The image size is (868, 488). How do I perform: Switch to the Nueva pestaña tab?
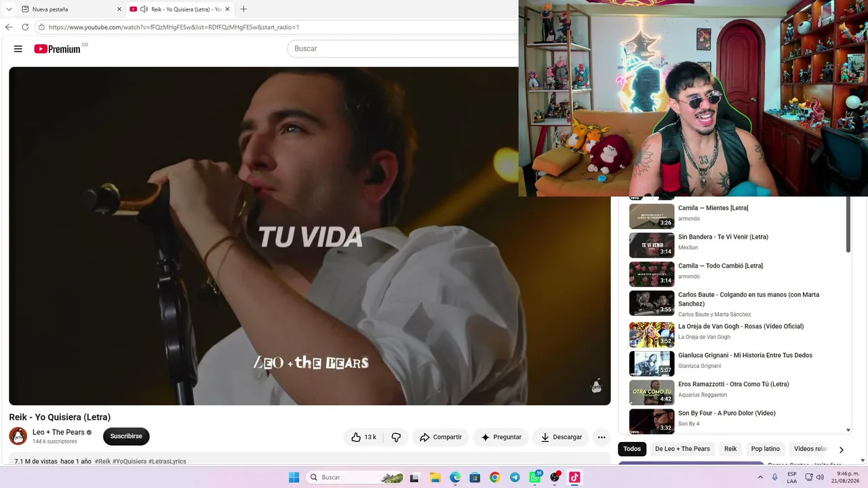pyautogui.click(x=71, y=9)
